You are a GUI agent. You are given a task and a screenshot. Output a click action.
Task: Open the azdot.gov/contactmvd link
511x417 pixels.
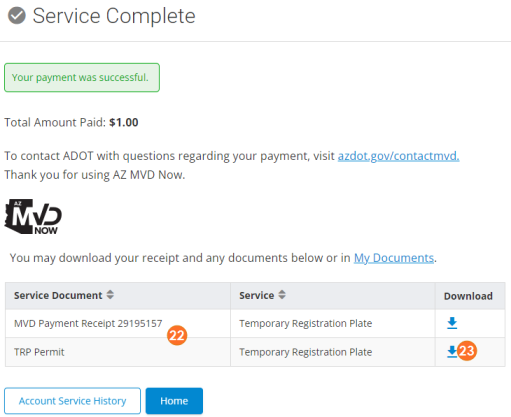pyautogui.click(x=398, y=156)
